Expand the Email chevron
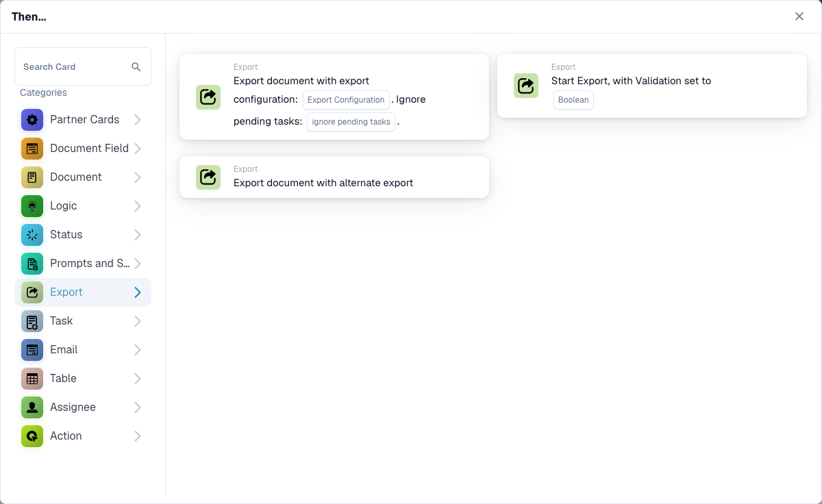 pos(138,350)
